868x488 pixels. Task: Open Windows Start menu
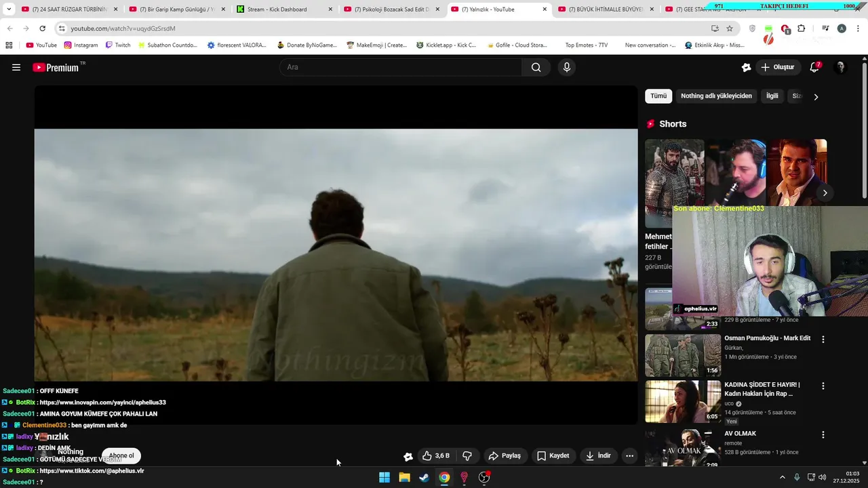(384, 477)
